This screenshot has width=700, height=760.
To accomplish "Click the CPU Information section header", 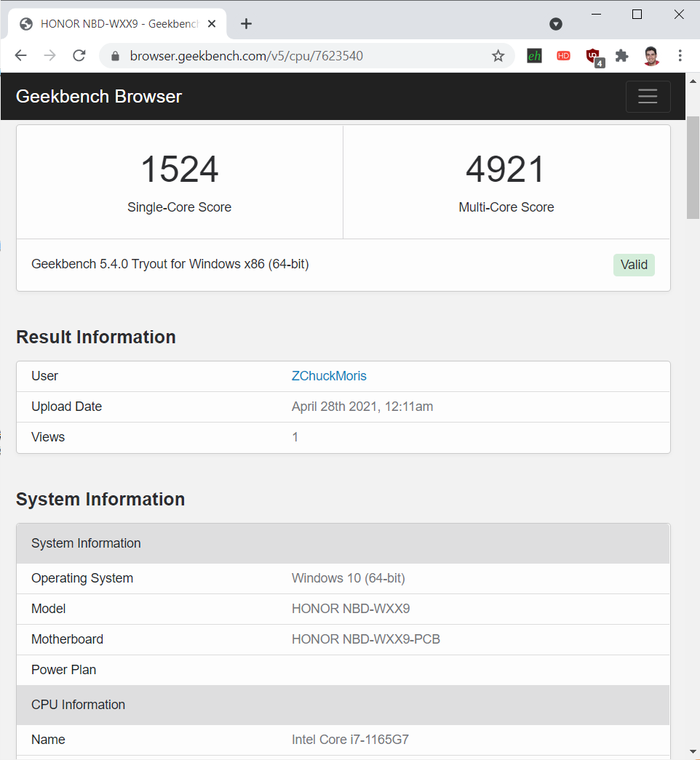I will pyautogui.click(x=343, y=705).
